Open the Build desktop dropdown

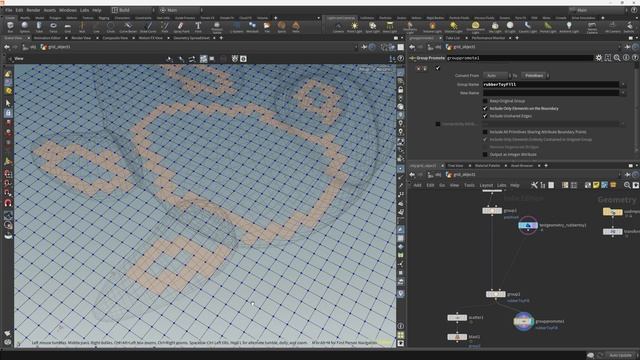tap(133, 10)
